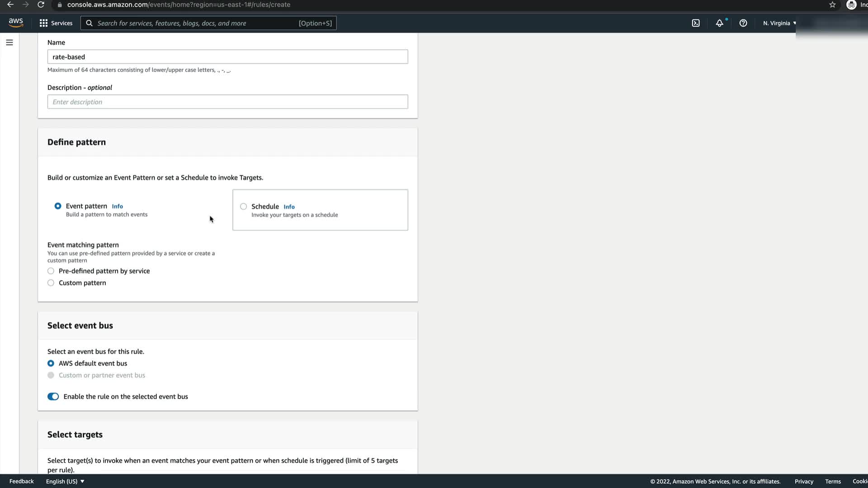Click the Enter description input field
Image resolution: width=868 pixels, height=488 pixels.
[x=227, y=102]
